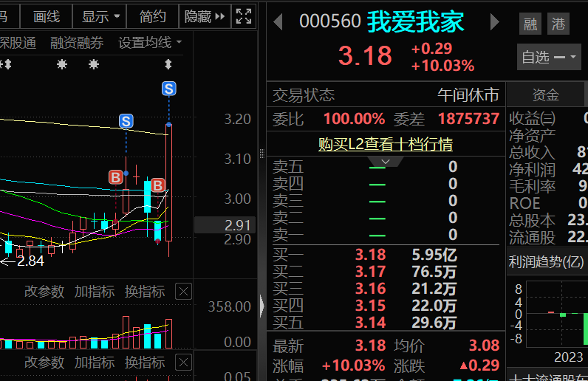Click the left sun-shaped event marker
The height and width of the screenshot is (381, 588).
62,64
